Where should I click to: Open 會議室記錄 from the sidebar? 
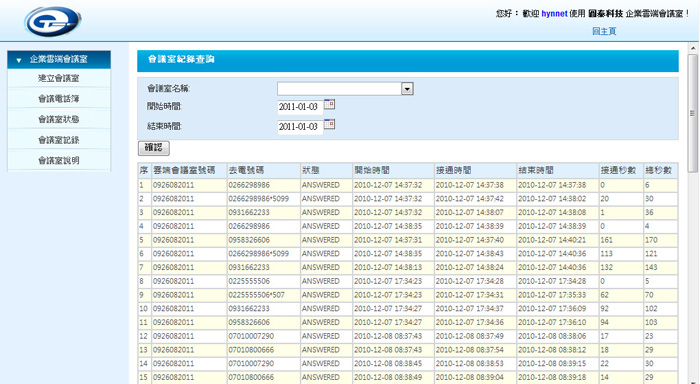(x=58, y=140)
